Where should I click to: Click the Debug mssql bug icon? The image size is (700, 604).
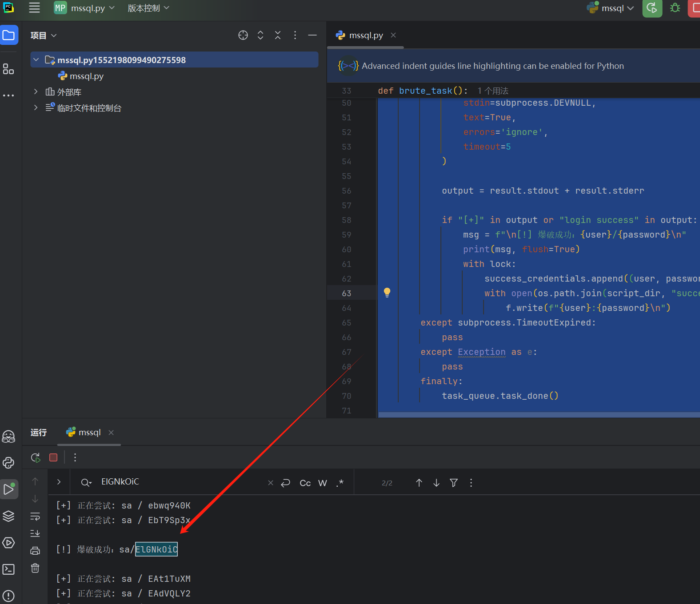point(675,8)
